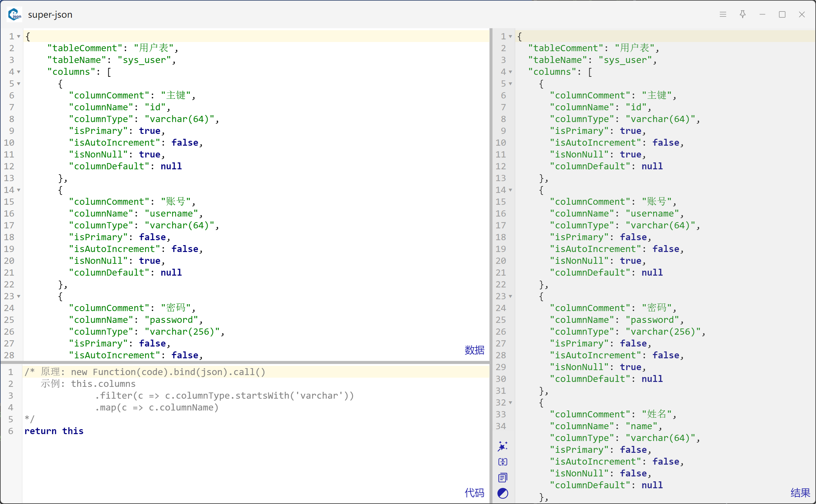Click the 结果 panel label
The height and width of the screenshot is (504, 816).
coord(800,493)
